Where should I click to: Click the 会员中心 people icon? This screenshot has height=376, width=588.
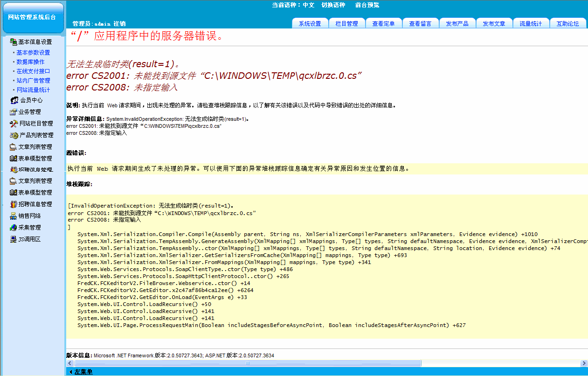point(14,100)
